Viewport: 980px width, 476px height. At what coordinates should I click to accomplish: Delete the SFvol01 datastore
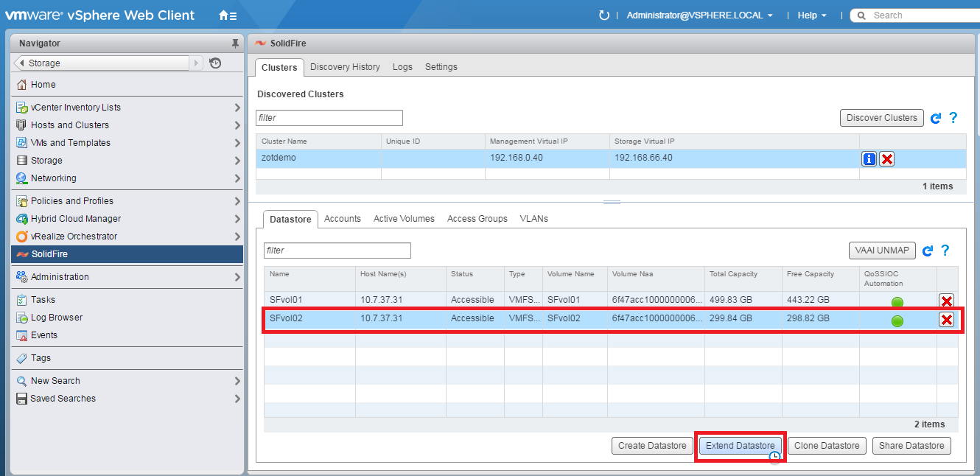point(947,301)
